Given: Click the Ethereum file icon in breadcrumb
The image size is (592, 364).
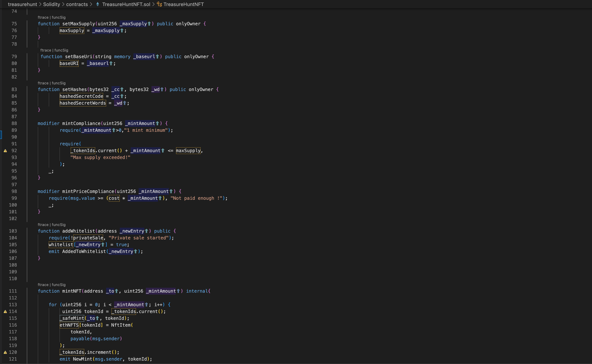Looking at the screenshot, I should coord(97,4).
